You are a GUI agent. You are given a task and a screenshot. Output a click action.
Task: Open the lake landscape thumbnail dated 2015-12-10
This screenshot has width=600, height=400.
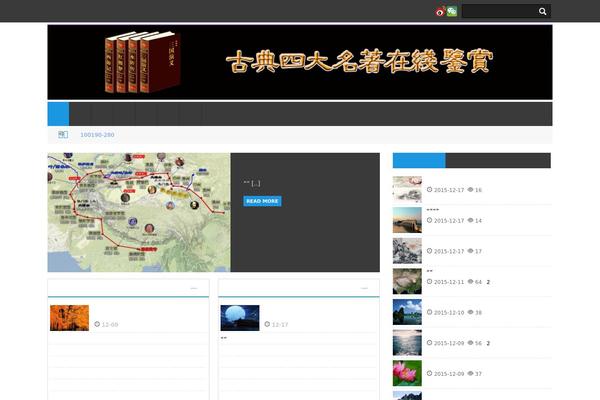[407, 312]
